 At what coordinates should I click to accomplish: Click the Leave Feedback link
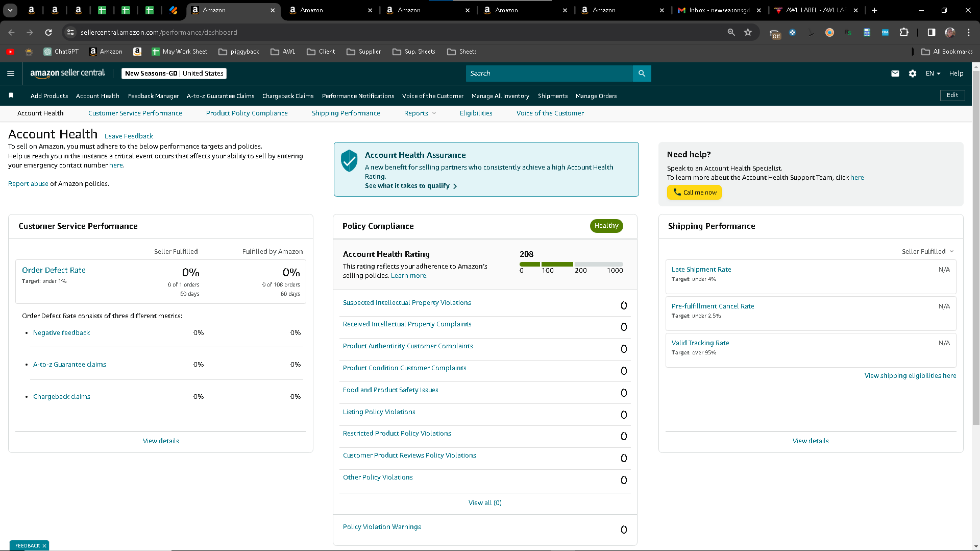click(129, 136)
